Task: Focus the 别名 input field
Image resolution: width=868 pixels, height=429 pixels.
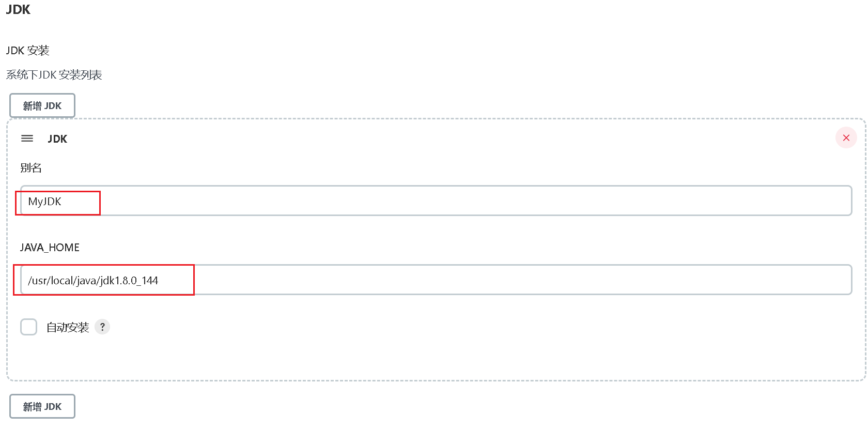Action: click(436, 201)
